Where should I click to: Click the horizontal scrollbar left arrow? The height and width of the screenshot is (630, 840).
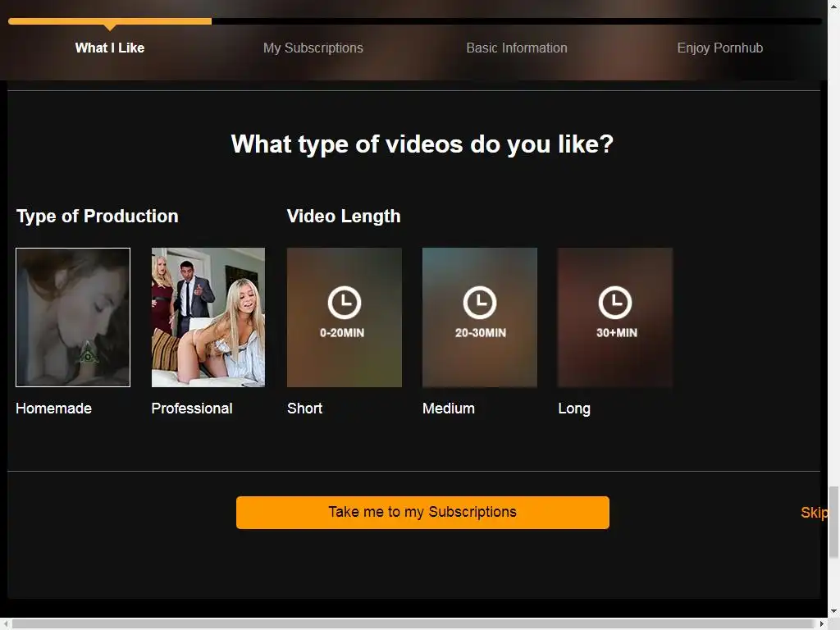tap(6, 623)
